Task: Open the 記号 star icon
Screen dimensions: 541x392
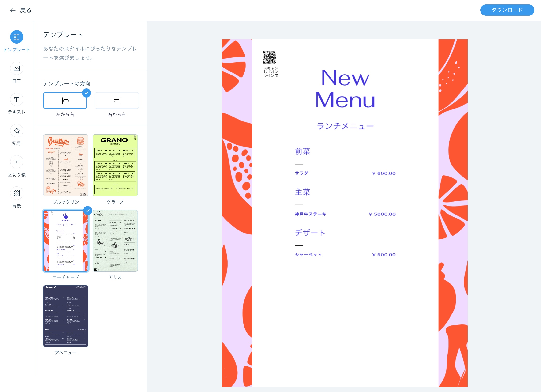Action: coord(16,131)
